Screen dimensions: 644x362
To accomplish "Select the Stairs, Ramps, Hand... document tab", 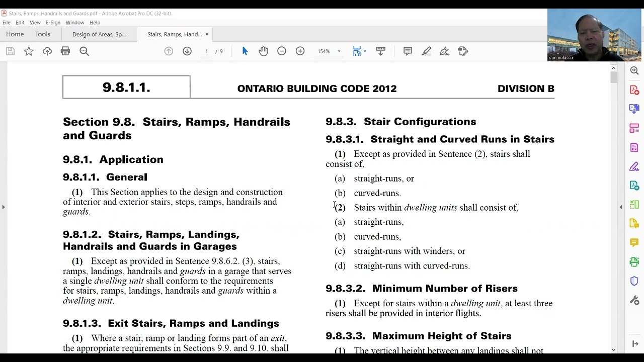I will pos(175,34).
